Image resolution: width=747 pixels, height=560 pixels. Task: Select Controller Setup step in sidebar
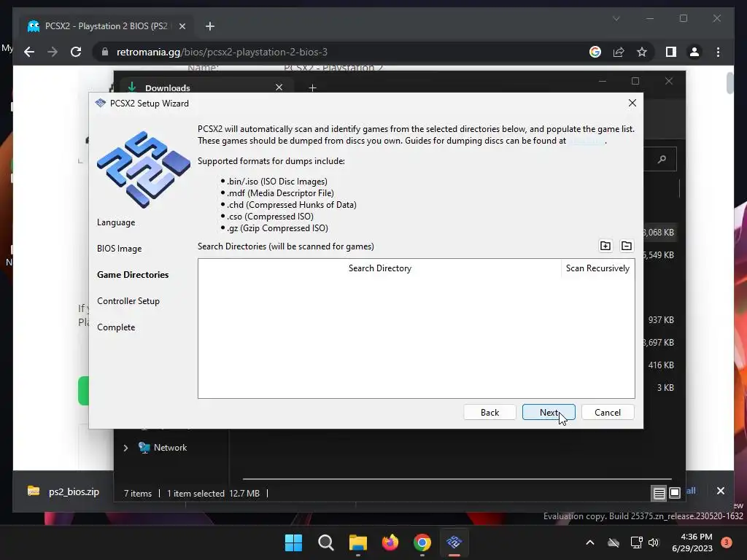pos(128,301)
